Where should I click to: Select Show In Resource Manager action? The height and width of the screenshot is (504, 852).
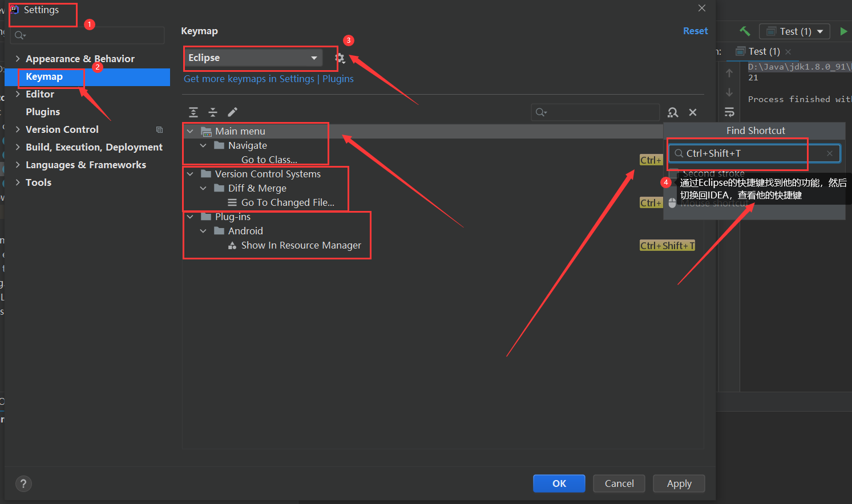tap(301, 245)
